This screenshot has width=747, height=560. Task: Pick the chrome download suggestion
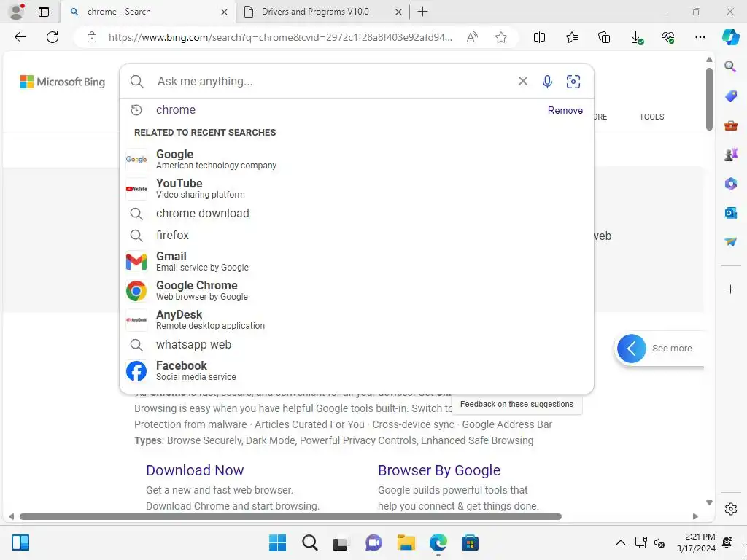[356, 214]
